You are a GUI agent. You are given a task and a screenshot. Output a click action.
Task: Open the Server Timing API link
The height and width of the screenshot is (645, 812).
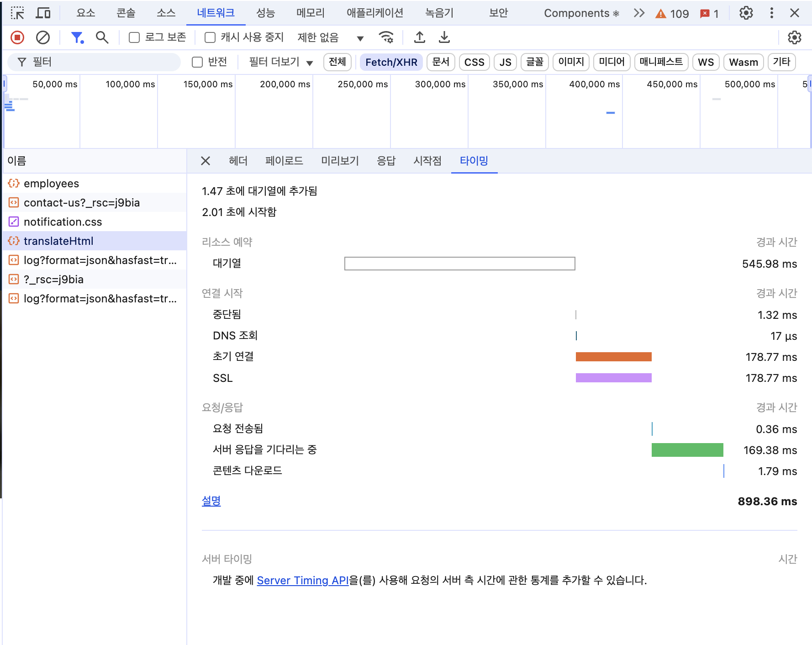(302, 580)
